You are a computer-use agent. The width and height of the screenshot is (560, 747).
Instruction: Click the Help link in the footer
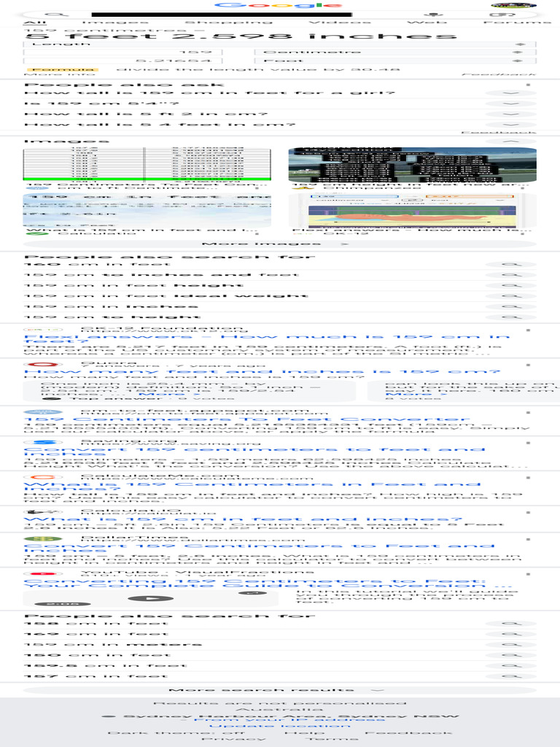[x=304, y=732]
